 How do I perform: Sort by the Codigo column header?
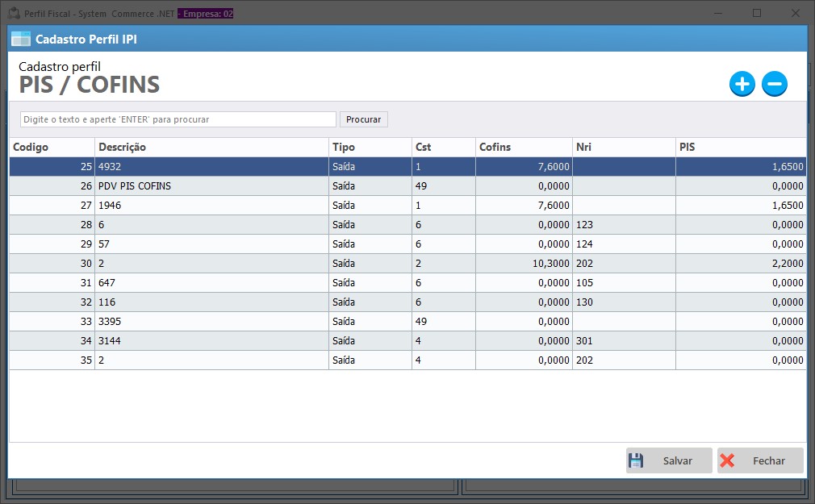[51, 148]
